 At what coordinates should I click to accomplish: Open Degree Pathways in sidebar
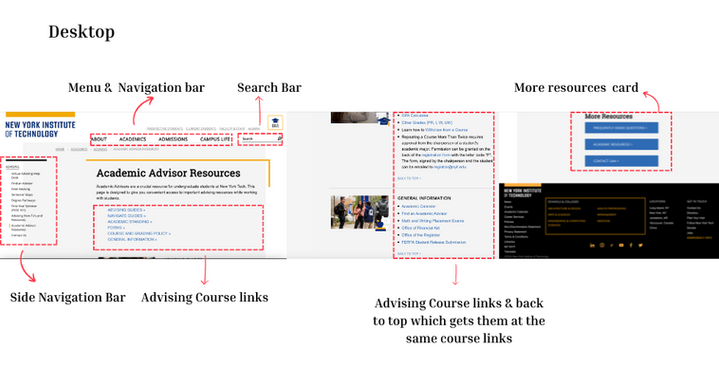23,200
